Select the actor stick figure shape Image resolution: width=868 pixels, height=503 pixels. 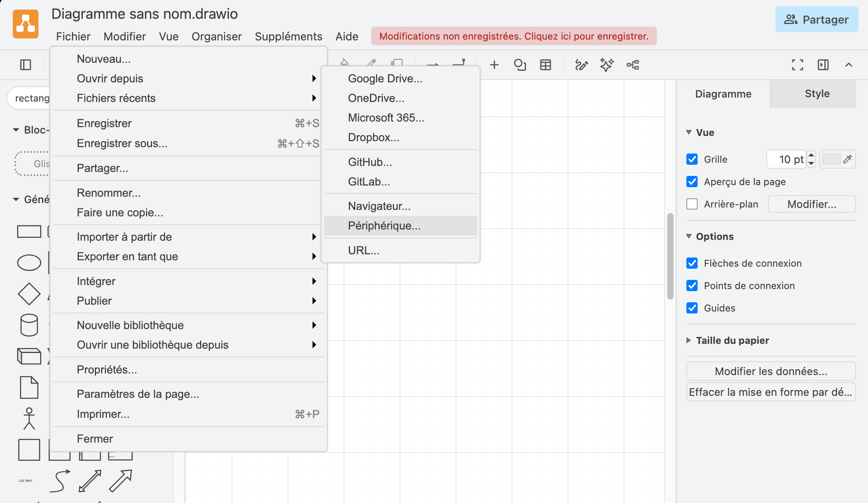click(29, 419)
